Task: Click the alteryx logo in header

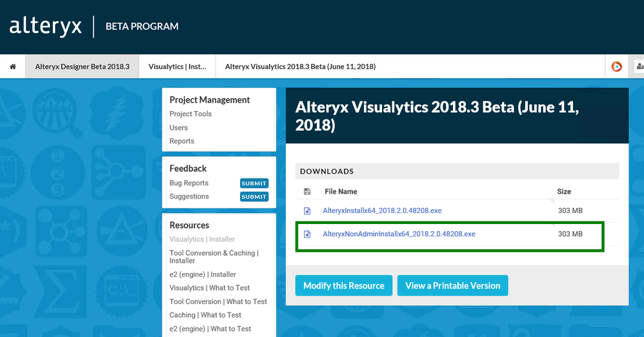Action: [x=46, y=26]
